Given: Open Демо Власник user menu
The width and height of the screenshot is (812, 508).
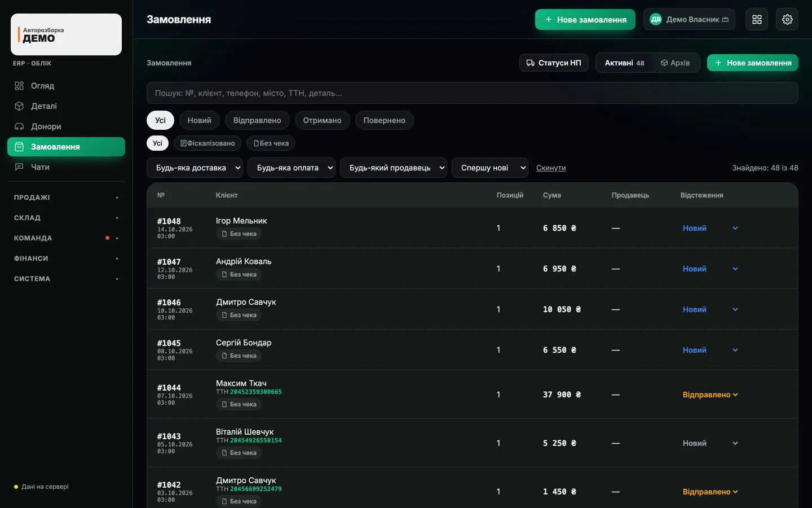Looking at the screenshot, I should click(x=689, y=20).
